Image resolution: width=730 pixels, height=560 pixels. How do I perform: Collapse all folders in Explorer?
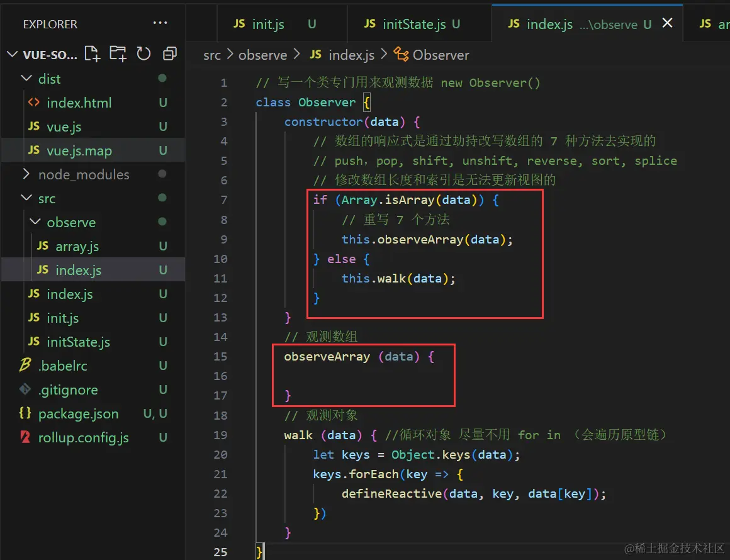point(170,54)
